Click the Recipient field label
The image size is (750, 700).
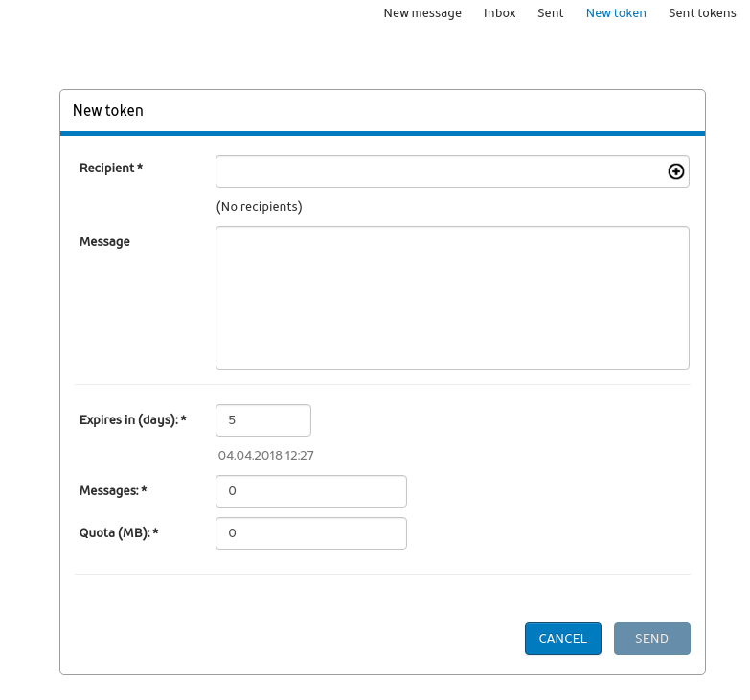coord(110,169)
